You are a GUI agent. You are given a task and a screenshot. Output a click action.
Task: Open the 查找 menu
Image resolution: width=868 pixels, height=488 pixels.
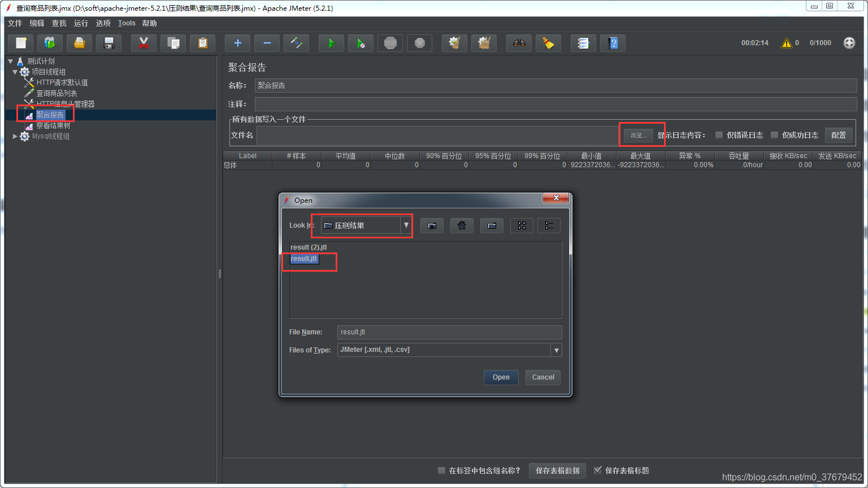pyautogui.click(x=59, y=23)
